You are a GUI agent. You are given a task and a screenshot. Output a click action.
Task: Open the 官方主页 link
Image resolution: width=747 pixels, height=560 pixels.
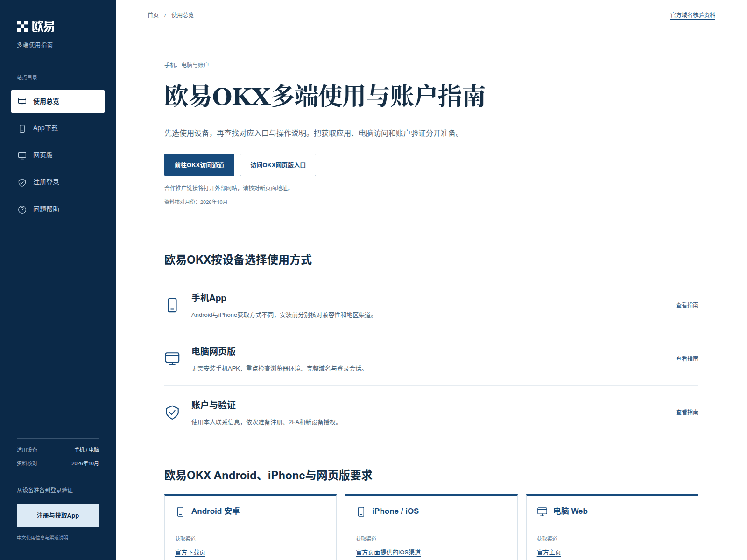549,553
